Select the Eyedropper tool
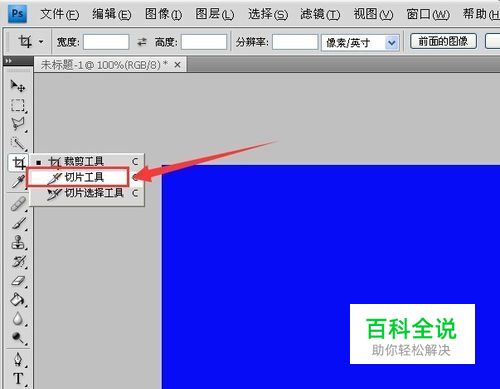The height and width of the screenshot is (389, 500). pos(17,181)
